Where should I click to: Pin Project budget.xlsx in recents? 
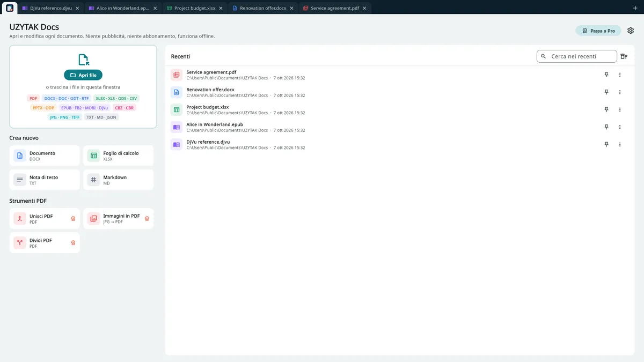(x=606, y=110)
